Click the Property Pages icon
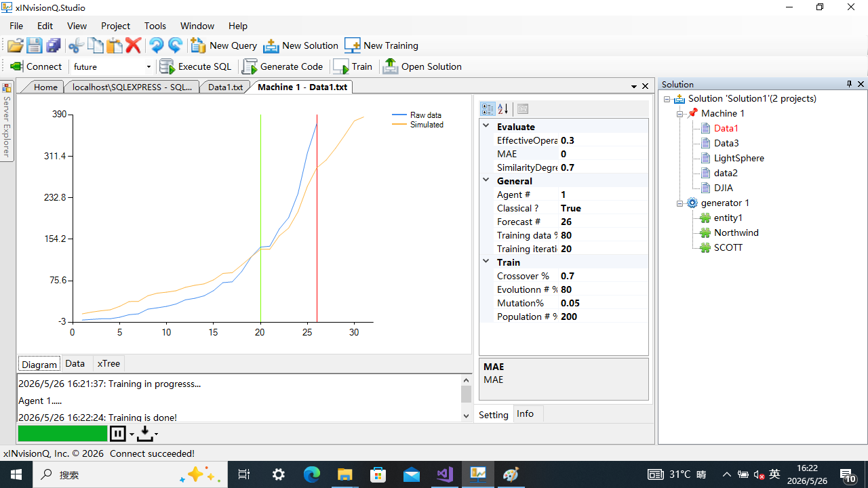The image size is (868, 488). (522, 108)
